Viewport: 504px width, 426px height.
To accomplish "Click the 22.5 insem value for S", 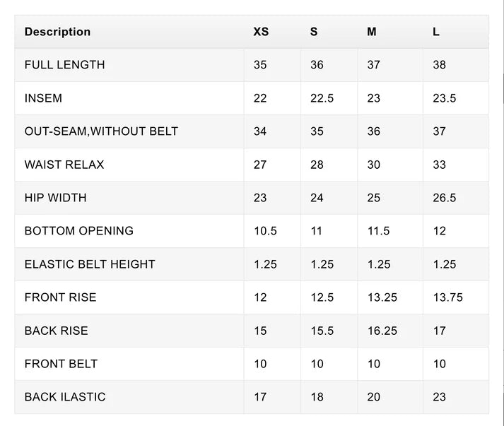I will click(x=322, y=98).
